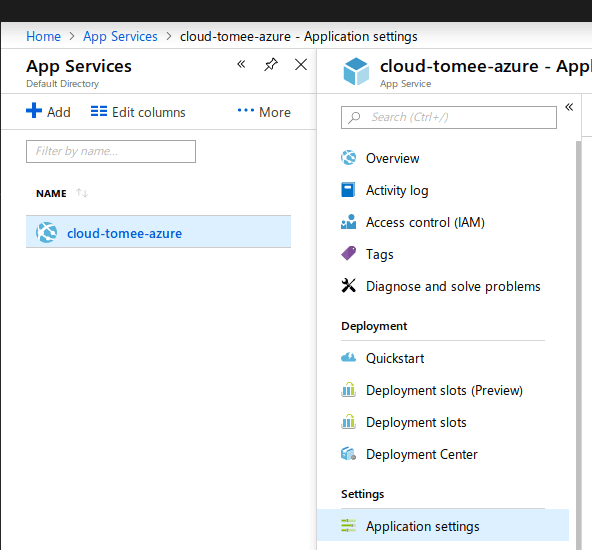Click icon beside plain Deployment slots
This screenshot has height=550, width=592.
[x=348, y=422]
